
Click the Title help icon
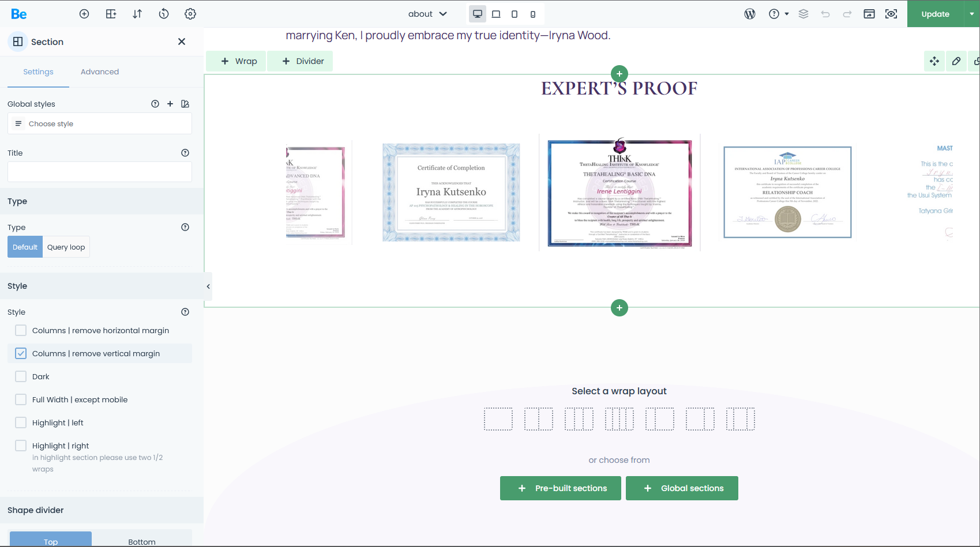tap(185, 153)
